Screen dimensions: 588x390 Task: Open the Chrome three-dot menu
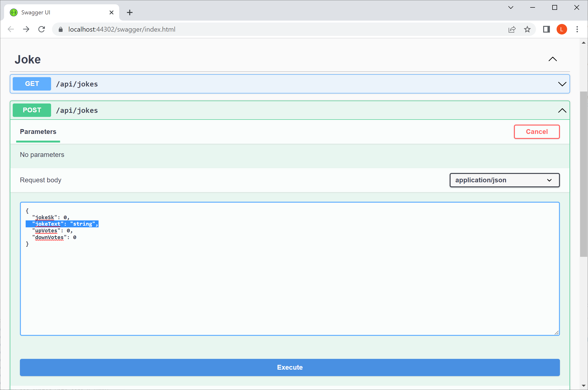(577, 29)
